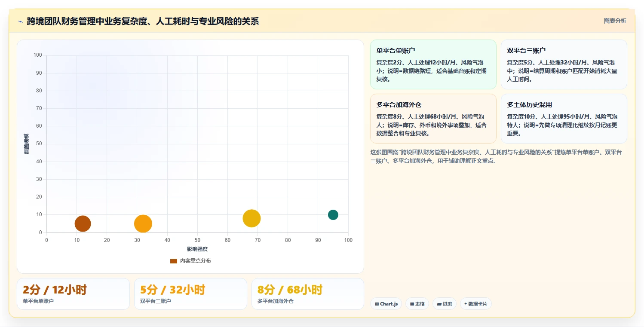Click the 内容重点分布 legend label
The width and height of the screenshot is (644, 327).
pyautogui.click(x=196, y=261)
